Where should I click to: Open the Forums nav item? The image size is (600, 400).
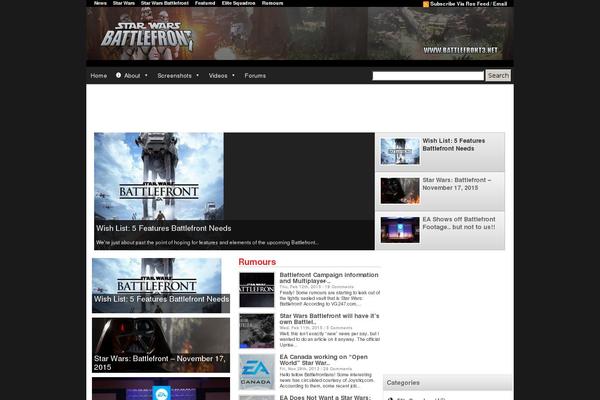click(x=255, y=76)
